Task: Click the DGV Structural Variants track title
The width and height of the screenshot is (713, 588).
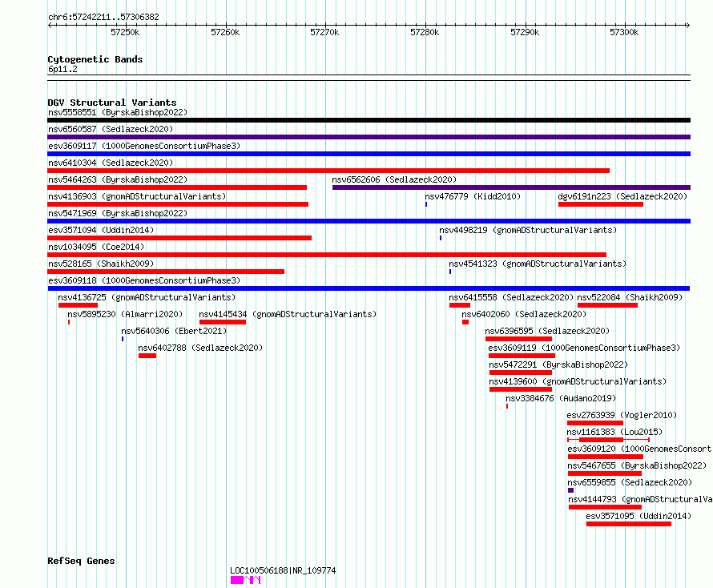Action: pyautogui.click(x=112, y=103)
